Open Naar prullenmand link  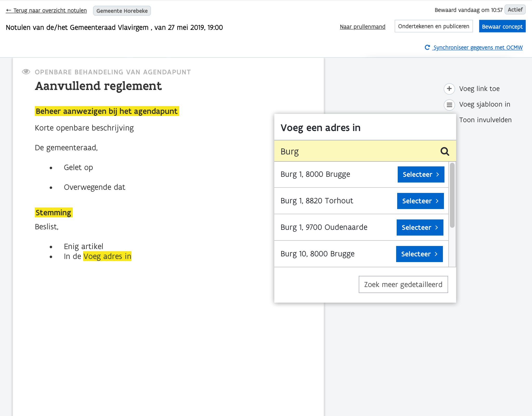(362, 27)
